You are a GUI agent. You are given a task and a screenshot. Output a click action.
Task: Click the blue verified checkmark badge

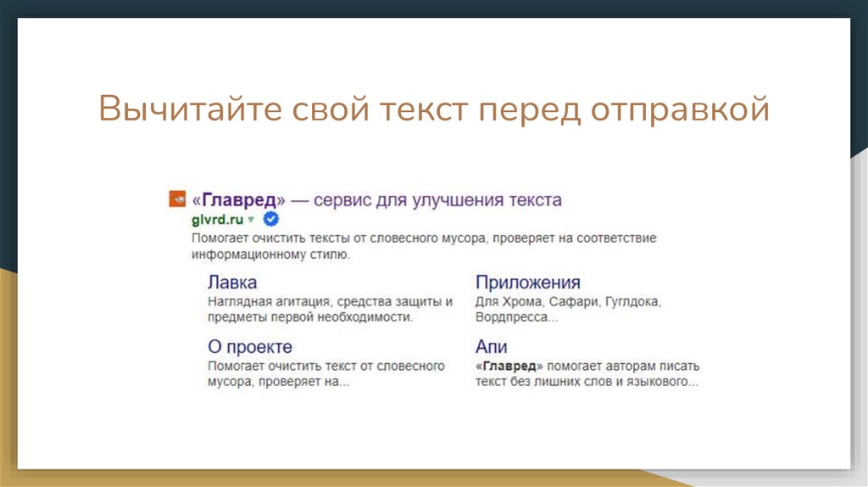tap(270, 220)
